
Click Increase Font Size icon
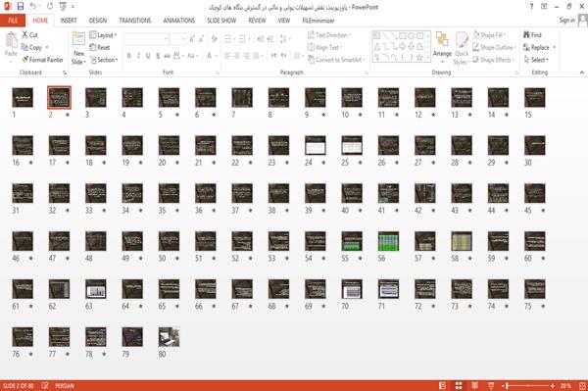tap(192, 39)
